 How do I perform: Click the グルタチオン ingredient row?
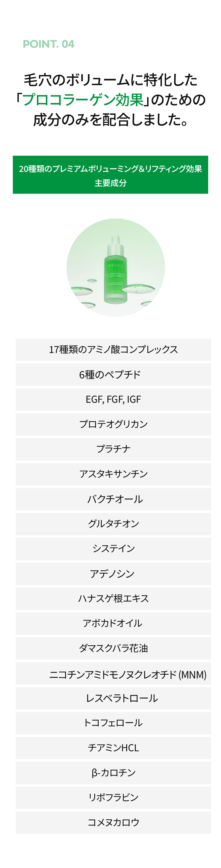point(113,524)
